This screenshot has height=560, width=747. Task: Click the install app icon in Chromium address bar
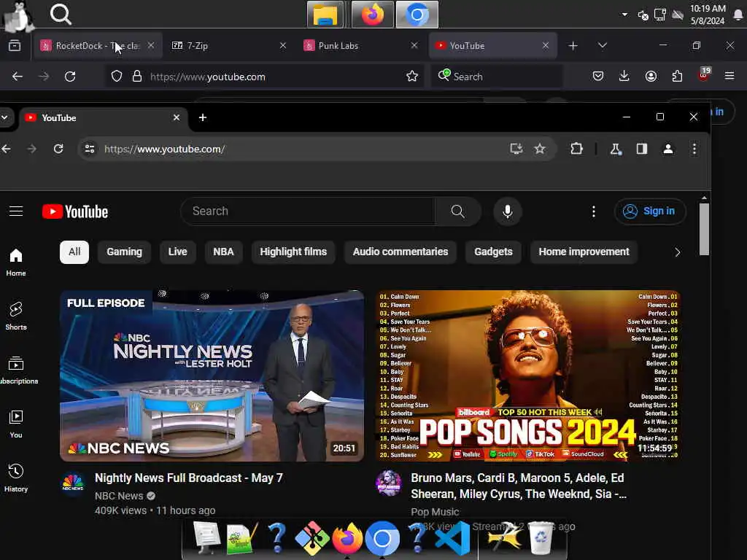516,149
